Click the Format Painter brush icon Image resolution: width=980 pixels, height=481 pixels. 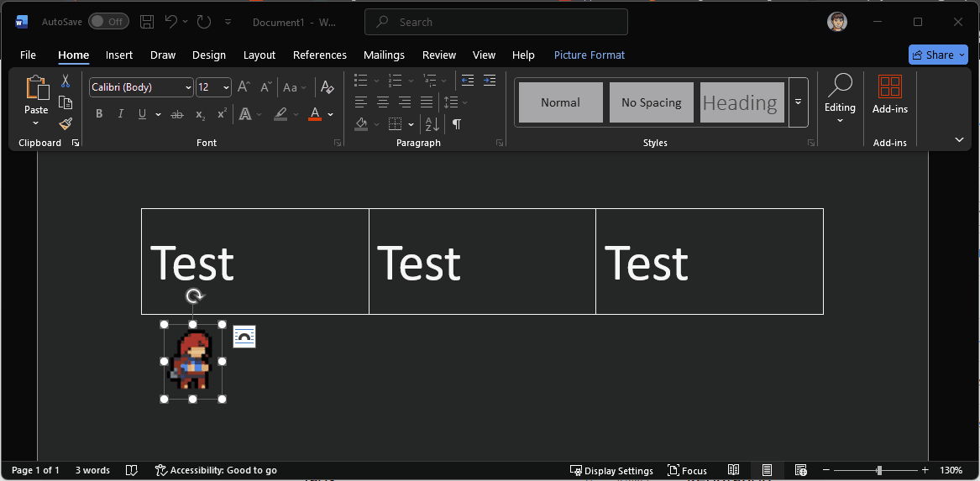pyautogui.click(x=66, y=123)
